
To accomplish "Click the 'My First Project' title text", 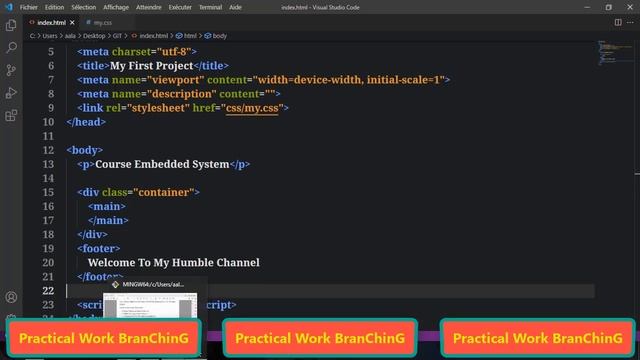I will [x=151, y=66].
